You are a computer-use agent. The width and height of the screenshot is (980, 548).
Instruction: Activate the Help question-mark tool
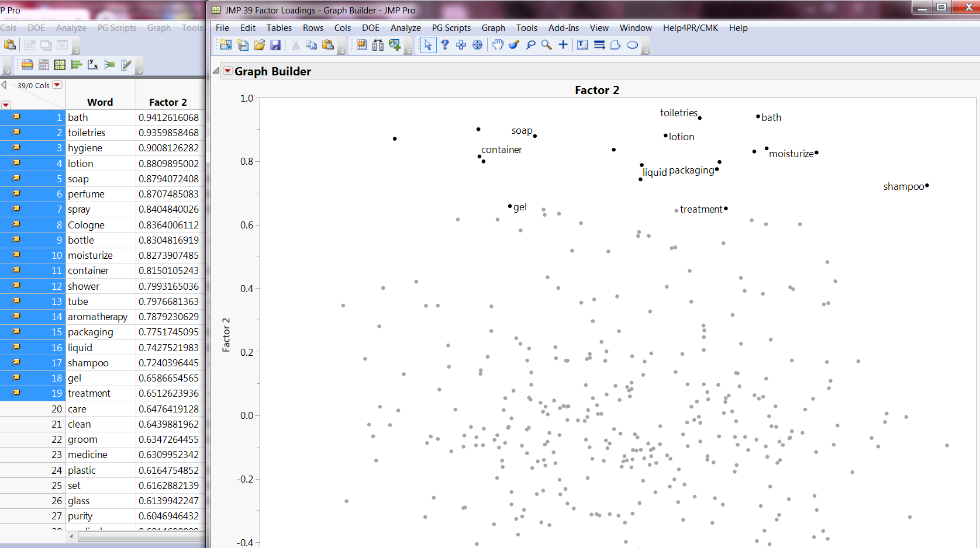click(444, 44)
